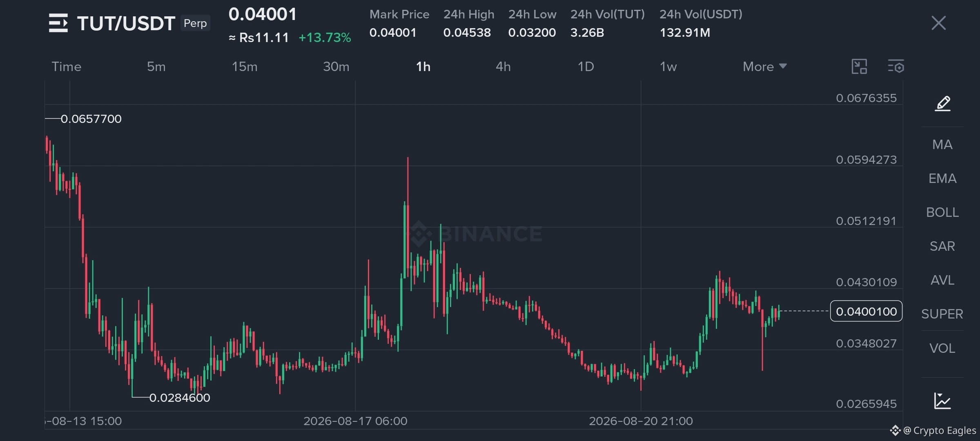Tap the chart high marker 0.0657700
Screen dimensions: 980x441
coord(91,119)
